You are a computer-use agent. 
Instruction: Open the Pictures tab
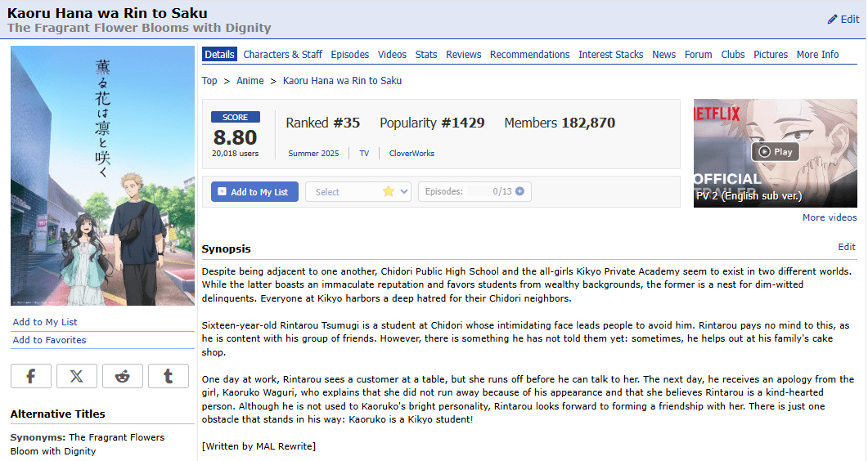(771, 54)
